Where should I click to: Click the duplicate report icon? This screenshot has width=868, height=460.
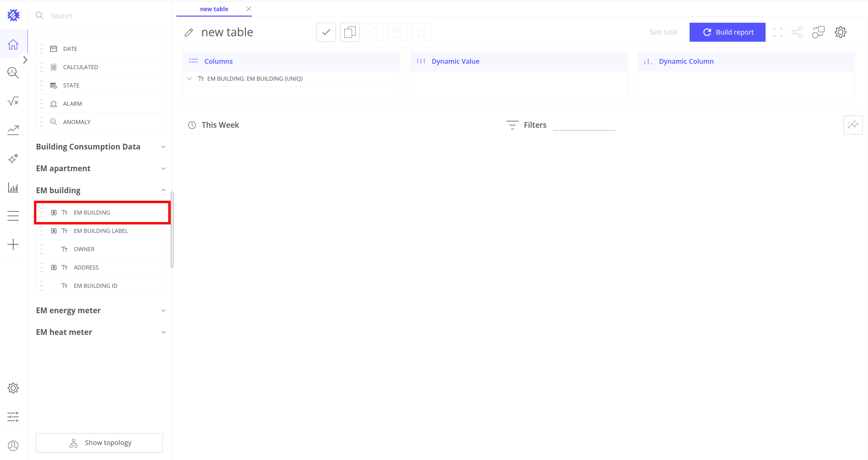(x=350, y=33)
